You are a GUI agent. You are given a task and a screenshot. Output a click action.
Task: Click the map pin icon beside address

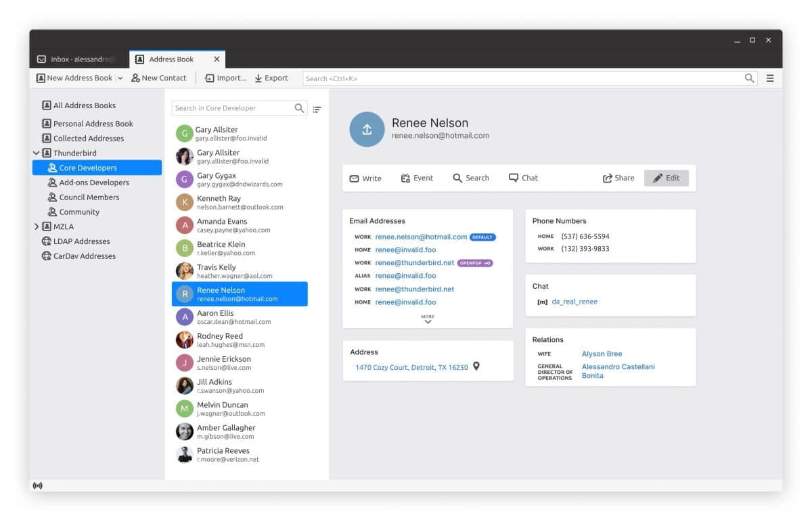tap(476, 366)
